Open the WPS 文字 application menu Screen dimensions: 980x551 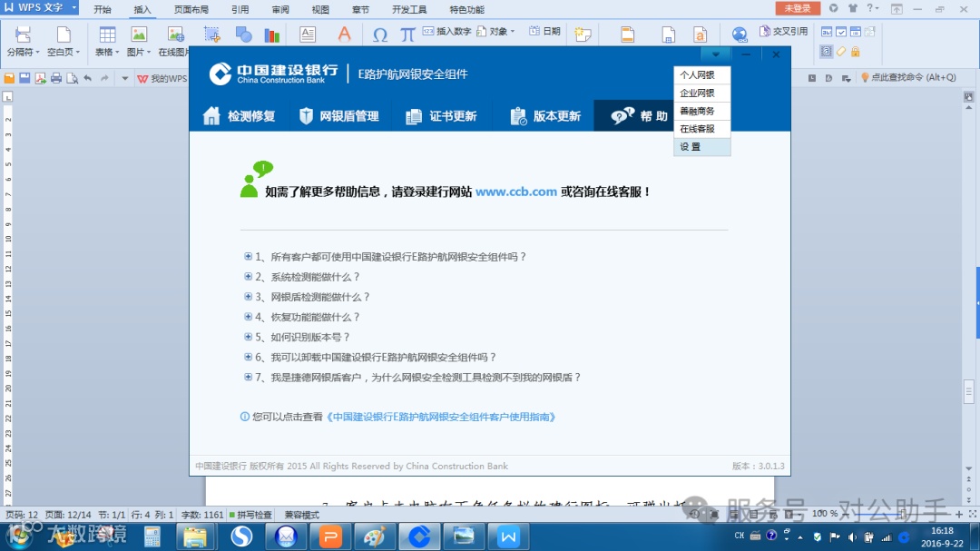[39, 7]
